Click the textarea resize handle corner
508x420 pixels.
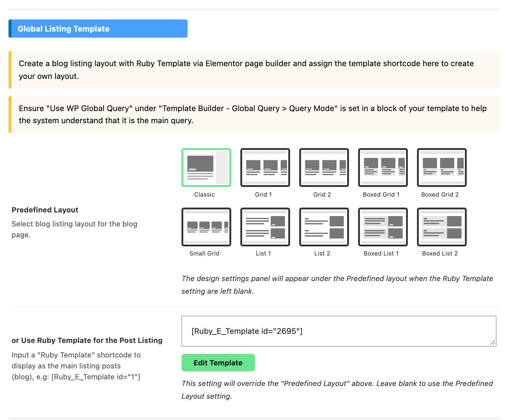coord(493,343)
